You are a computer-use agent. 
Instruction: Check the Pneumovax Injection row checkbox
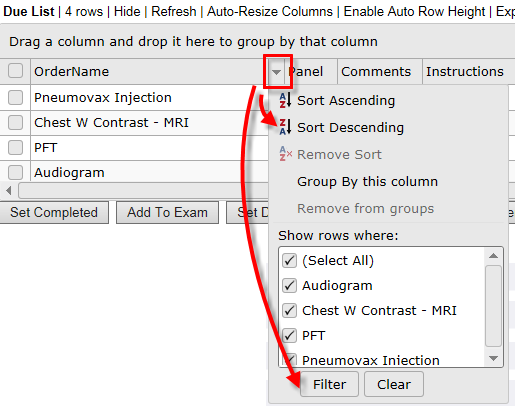15,98
